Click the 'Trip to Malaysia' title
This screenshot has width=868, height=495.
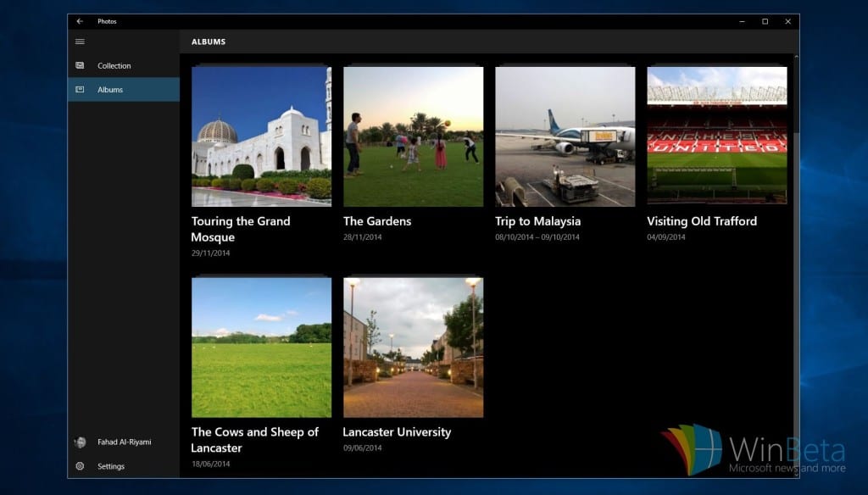tap(538, 221)
